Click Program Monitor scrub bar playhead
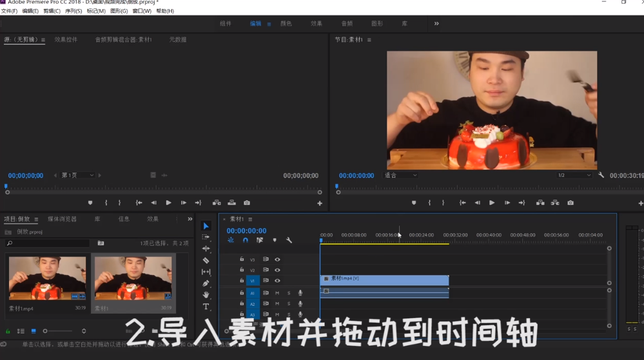Viewport: 644px width, 360px height. tap(337, 186)
